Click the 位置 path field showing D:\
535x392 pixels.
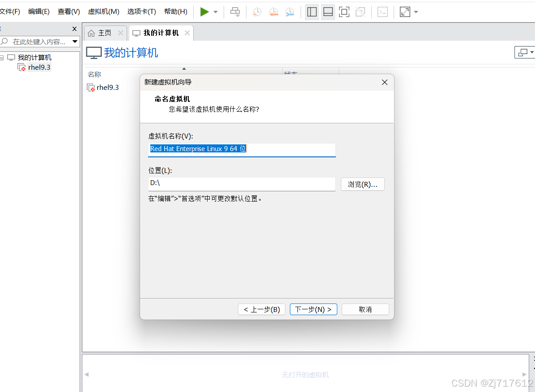242,184
